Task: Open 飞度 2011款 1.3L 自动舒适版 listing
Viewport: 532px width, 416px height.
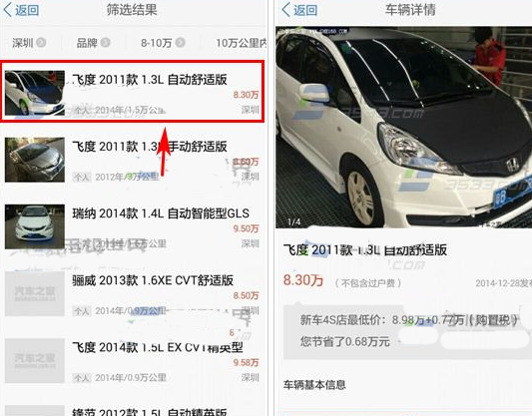Action: click(x=133, y=91)
